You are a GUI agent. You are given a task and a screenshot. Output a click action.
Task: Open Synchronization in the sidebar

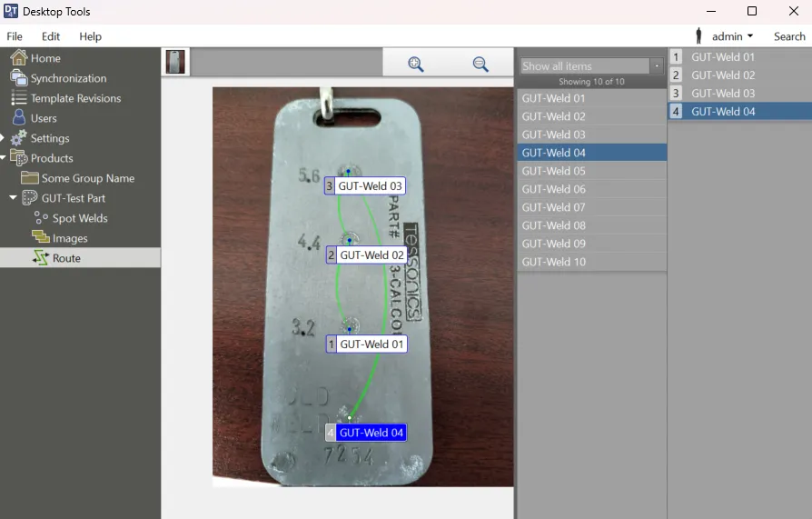pyautogui.click(x=68, y=78)
